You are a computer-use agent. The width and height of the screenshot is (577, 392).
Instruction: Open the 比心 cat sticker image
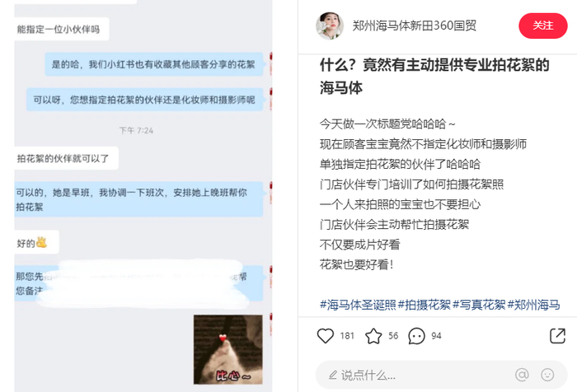(228, 349)
